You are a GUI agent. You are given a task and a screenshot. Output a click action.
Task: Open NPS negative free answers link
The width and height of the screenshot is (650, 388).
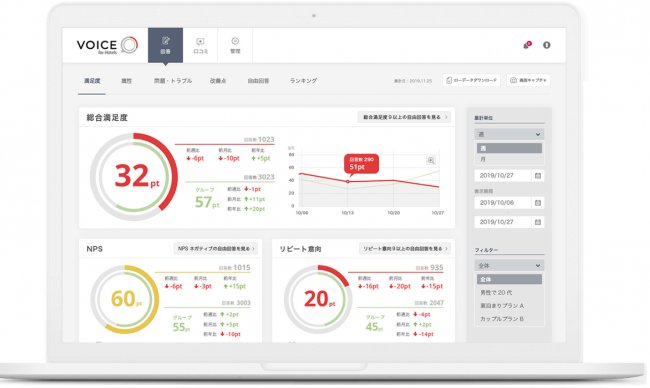coord(216,249)
